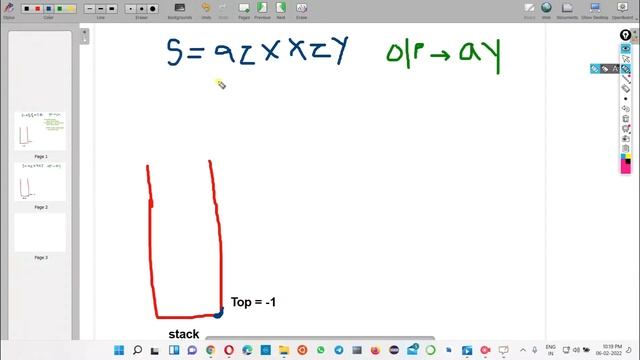Collapse the left page panel handle

pos(84,36)
